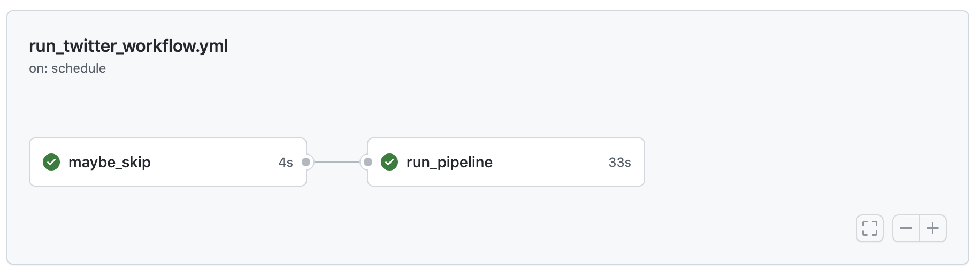The height and width of the screenshot is (278, 980).
Task: Zoom out with the minus button
Action: click(x=906, y=228)
